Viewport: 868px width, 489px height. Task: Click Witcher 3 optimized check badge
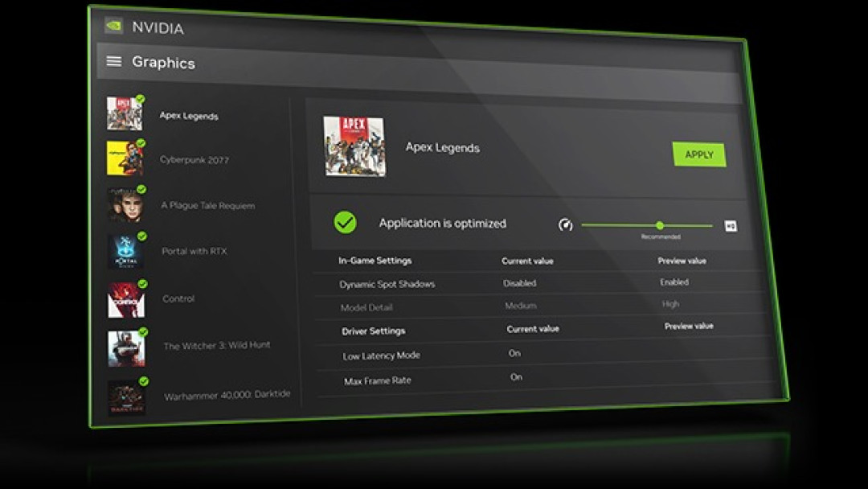[x=143, y=331]
